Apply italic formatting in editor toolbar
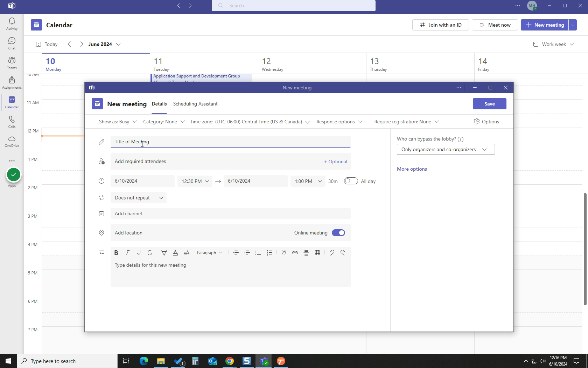588x368 pixels. coord(127,253)
